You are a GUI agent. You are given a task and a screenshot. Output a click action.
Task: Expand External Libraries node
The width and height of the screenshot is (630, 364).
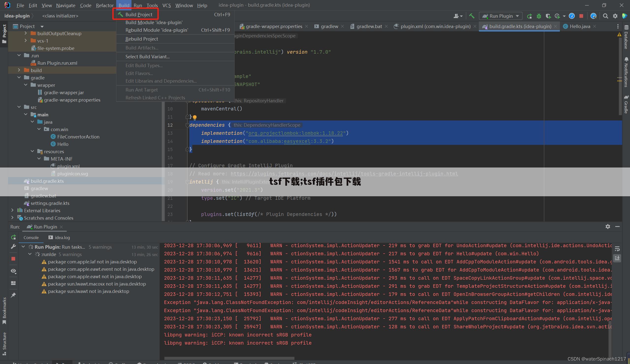tap(12, 210)
